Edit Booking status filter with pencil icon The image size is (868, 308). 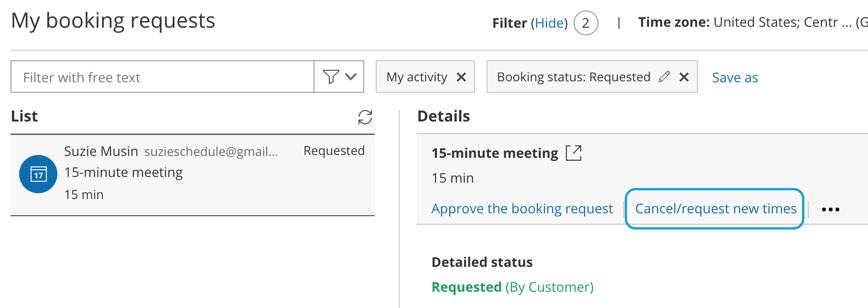pyautogui.click(x=664, y=77)
